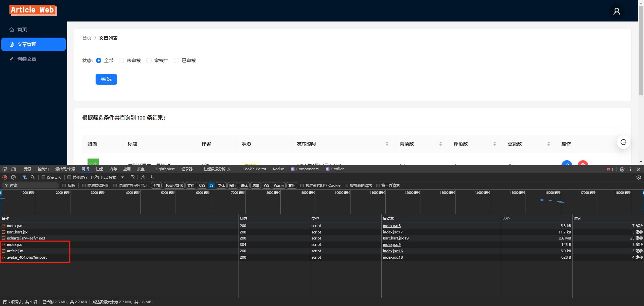The height and width of the screenshot is (306, 644).
Task: Open the 首页 home sidebar item
Action: point(34,30)
